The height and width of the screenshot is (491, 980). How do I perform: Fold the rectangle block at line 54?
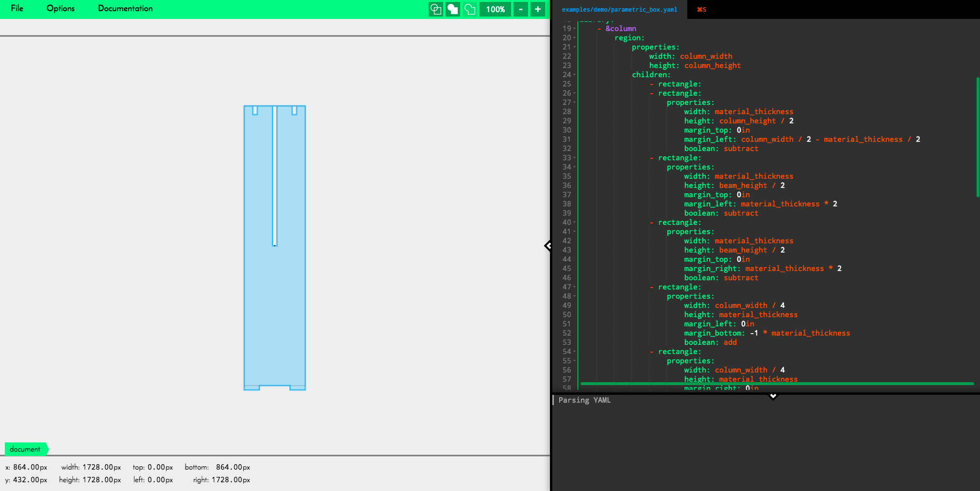pyautogui.click(x=575, y=352)
